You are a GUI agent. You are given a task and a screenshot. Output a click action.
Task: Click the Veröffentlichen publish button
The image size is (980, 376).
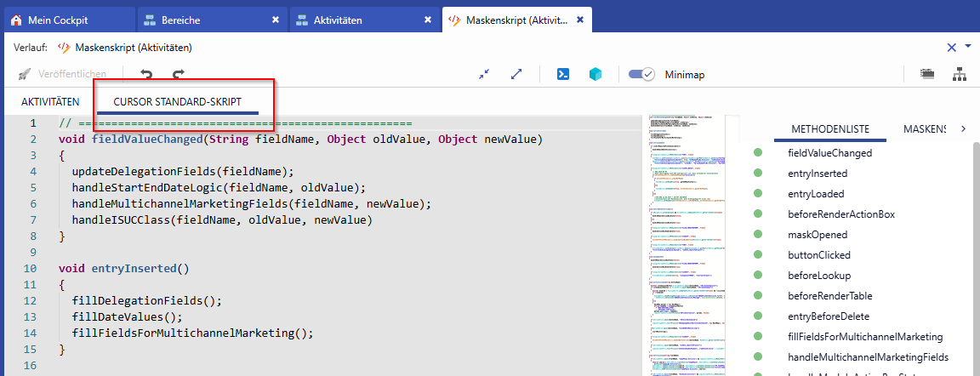[x=61, y=75]
